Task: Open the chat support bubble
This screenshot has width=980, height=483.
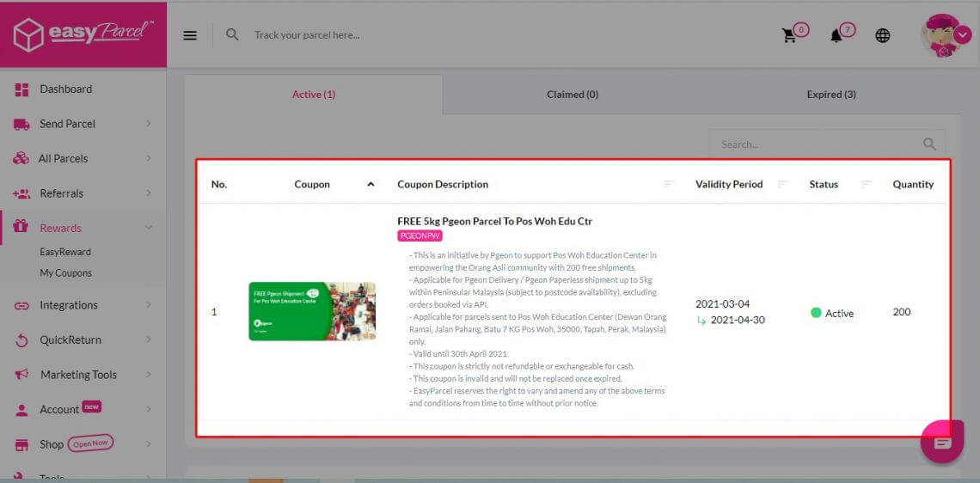Action: pos(942,443)
